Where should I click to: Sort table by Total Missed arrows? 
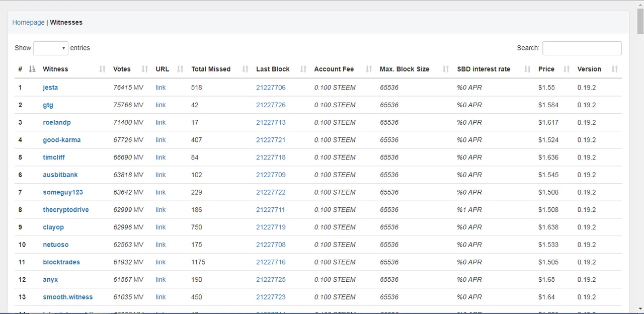click(246, 69)
